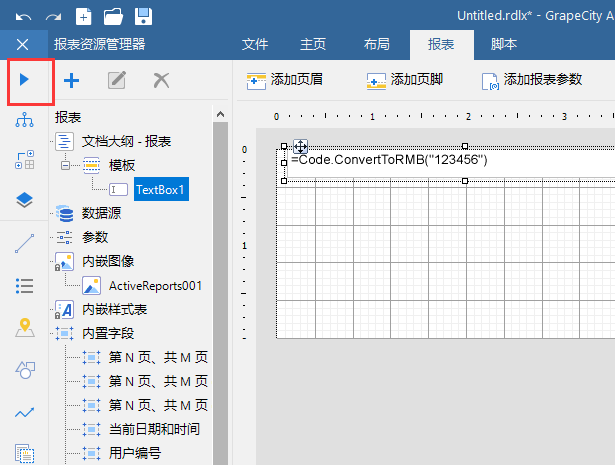
Task: Switch to the 主页 tab
Action: (313, 44)
